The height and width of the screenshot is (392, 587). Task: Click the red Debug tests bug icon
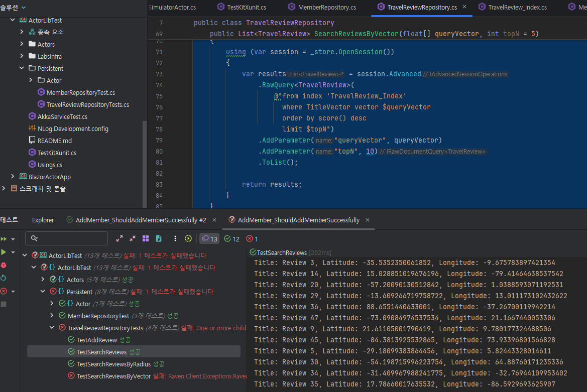click(x=4, y=265)
